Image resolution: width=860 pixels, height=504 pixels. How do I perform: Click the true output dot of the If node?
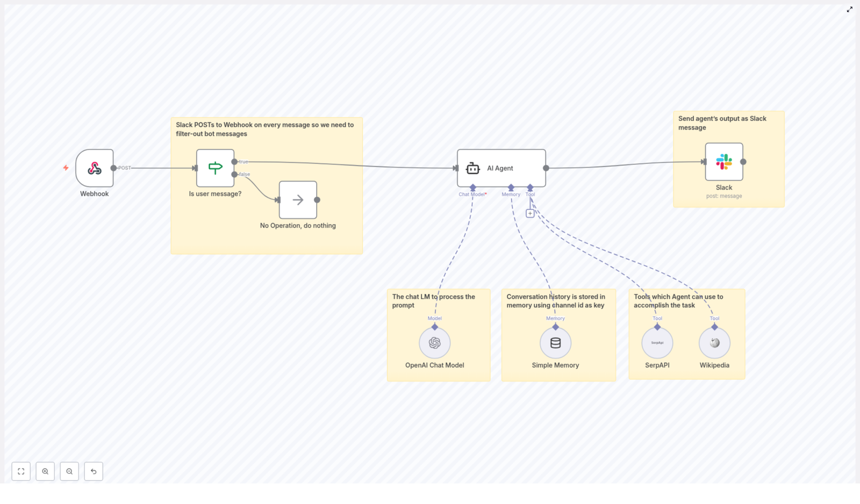coord(234,161)
